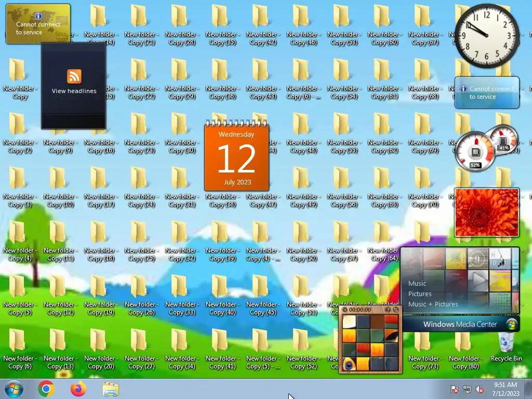Screen dimensions: 532x399
Task: Show the solved picture in Picture Puzzle
Action: (388, 310)
